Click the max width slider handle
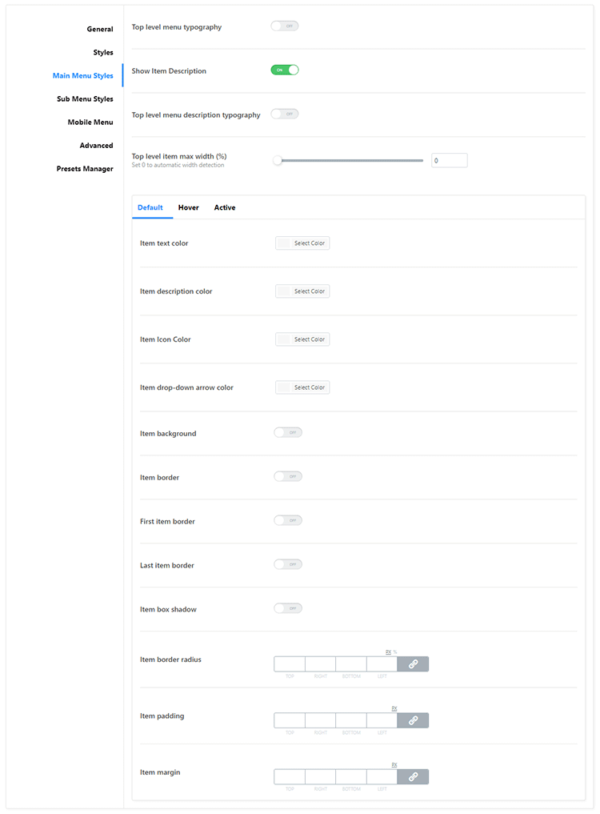Image resolution: width=600 pixels, height=814 pixels. 278,160
